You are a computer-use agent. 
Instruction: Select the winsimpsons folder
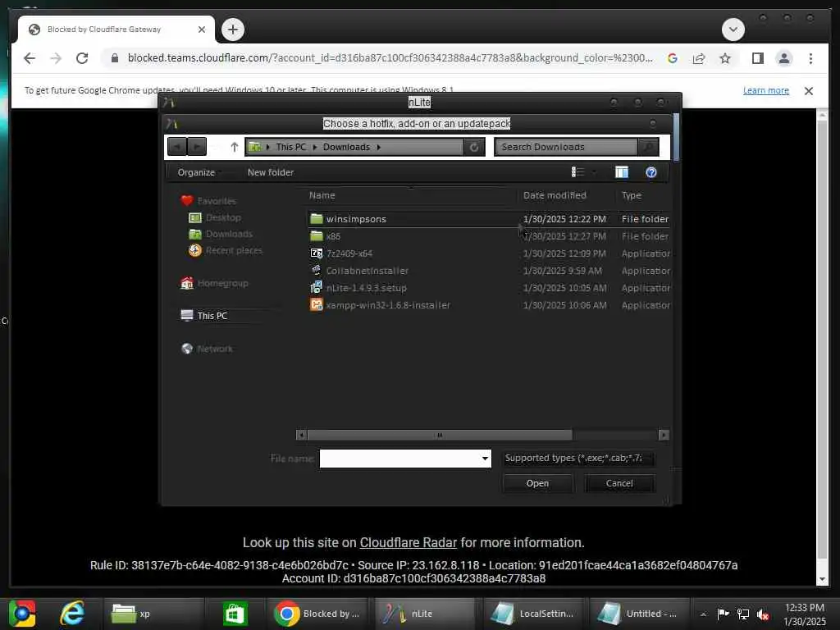pos(356,219)
